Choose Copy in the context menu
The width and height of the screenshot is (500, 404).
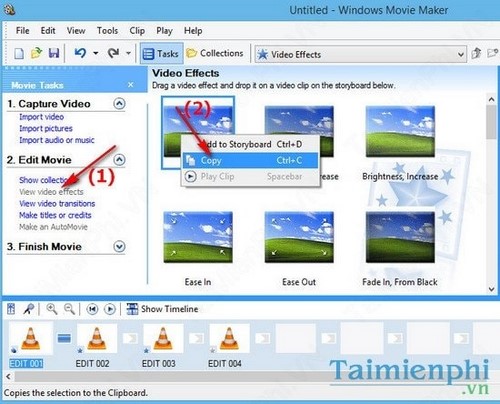tap(250, 160)
